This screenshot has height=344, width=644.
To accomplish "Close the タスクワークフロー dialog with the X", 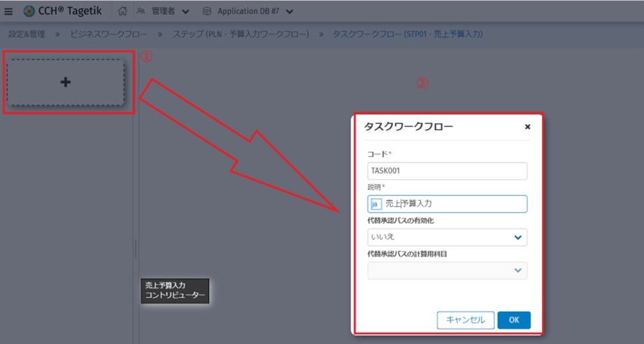I will (527, 126).
